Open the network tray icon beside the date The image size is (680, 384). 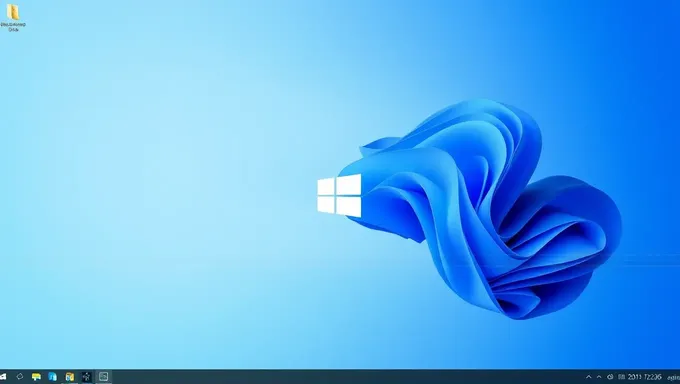click(x=621, y=377)
